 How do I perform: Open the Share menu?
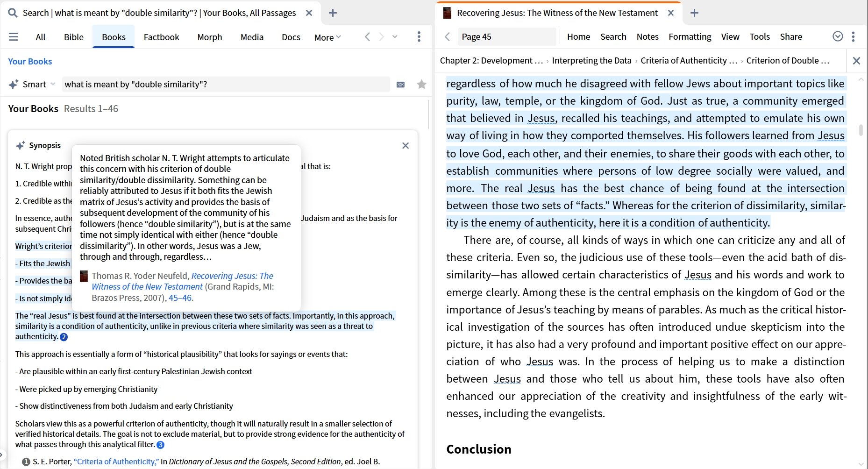pyautogui.click(x=791, y=36)
